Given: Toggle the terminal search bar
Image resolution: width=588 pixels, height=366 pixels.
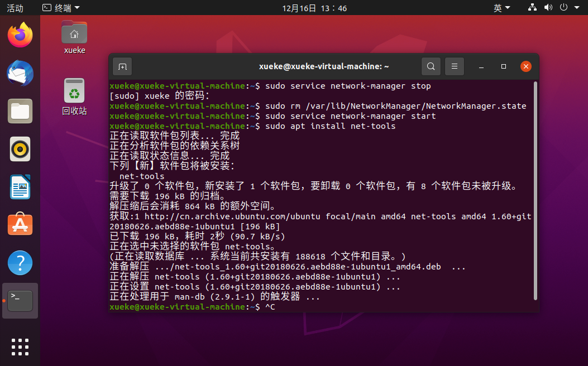Looking at the screenshot, I should (x=431, y=66).
